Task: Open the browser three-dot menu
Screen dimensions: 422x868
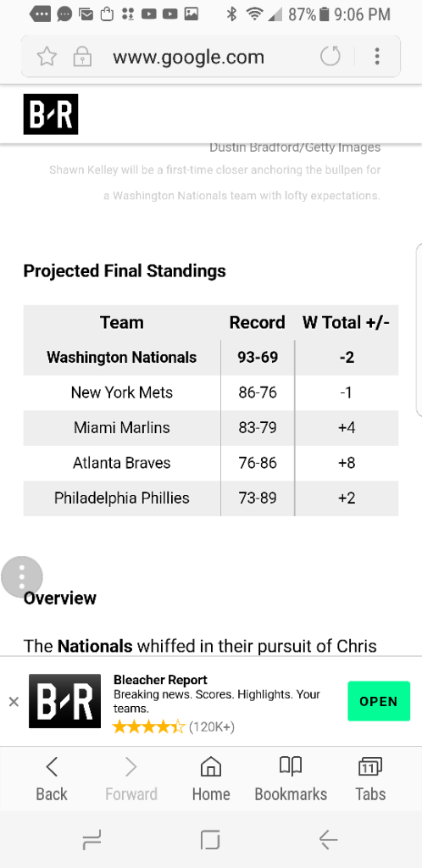Action: coord(376,56)
